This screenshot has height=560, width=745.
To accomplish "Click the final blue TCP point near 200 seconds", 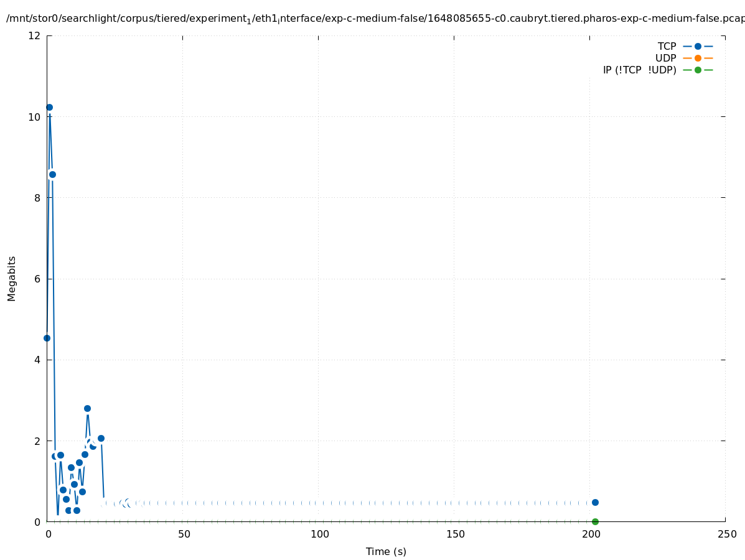I will click(x=595, y=502).
